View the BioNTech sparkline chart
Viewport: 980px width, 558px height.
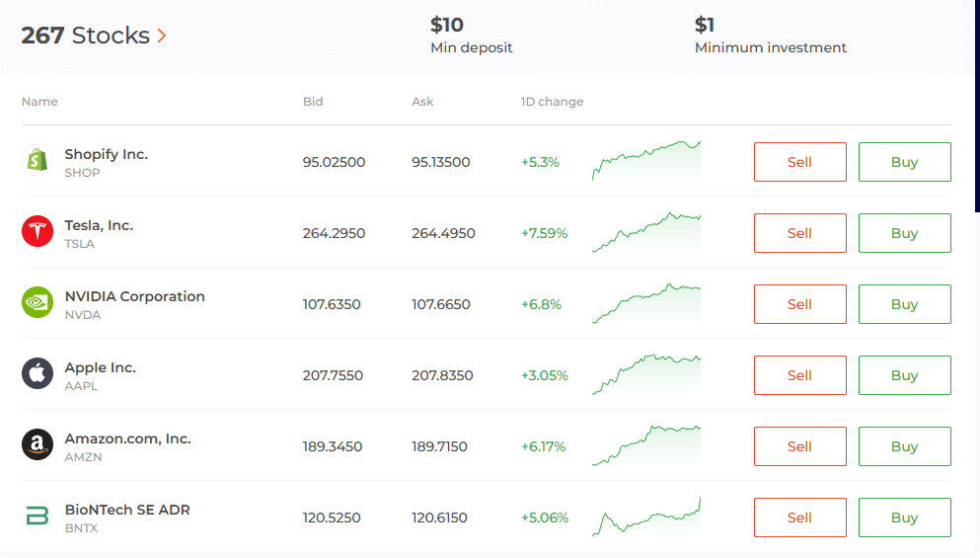coord(646,518)
